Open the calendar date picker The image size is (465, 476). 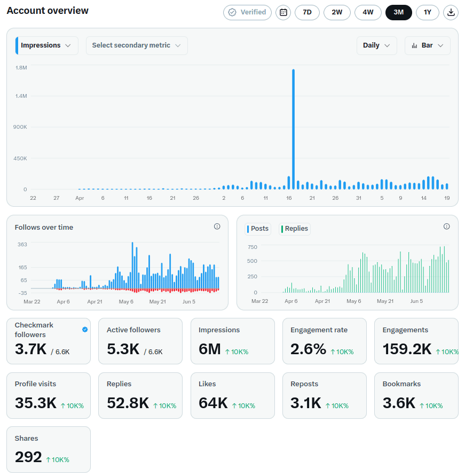click(283, 12)
